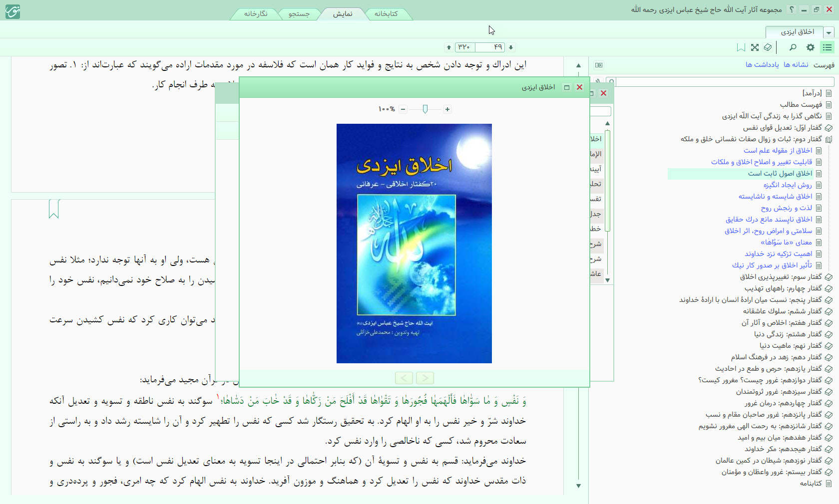Image resolution: width=839 pixels, height=504 pixels.
Task: Click the zoom in plus button
Action: tap(447, 109)
